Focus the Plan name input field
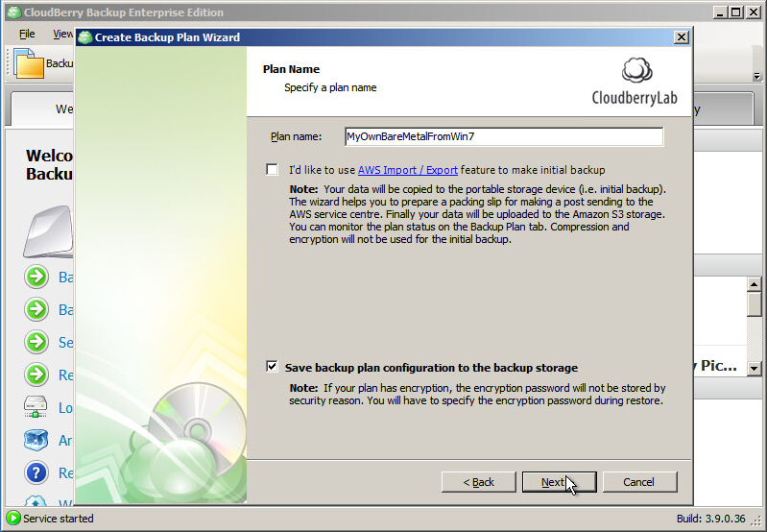The width and height of the screenshot is (767, 532). [504, 136]
